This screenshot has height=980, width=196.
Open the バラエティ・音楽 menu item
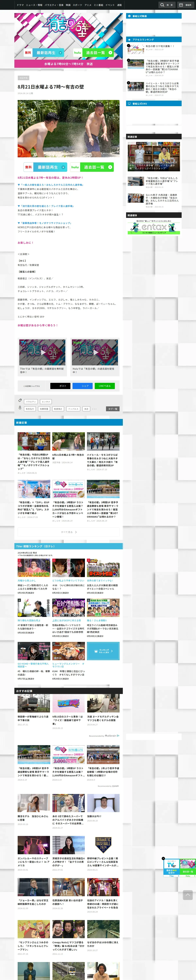[54, 5]
